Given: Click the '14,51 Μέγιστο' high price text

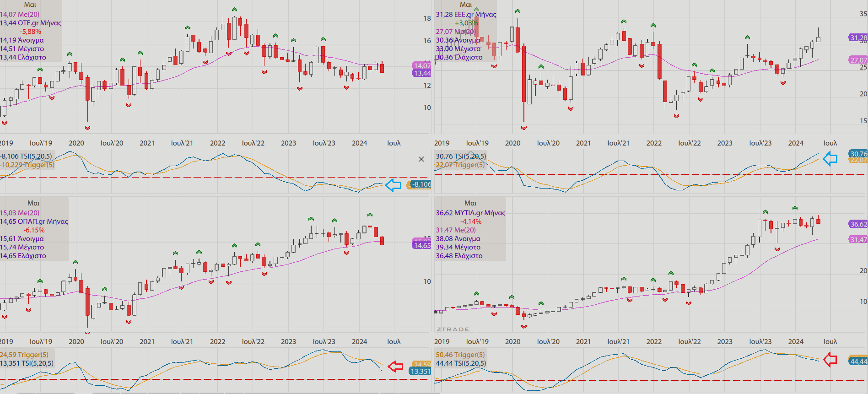Looking at the screenshot, I should pos(22,49).
